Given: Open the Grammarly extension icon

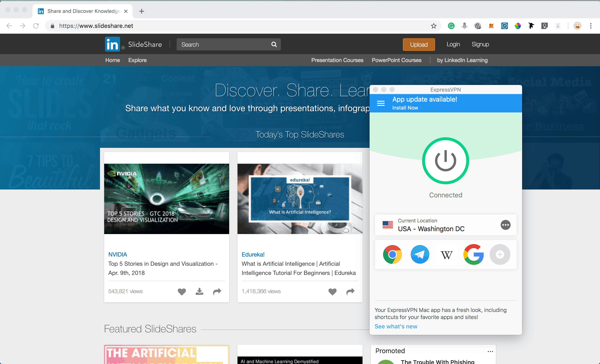Looking at the screenshot, I should pyautogui.click(x=451, y=26).
